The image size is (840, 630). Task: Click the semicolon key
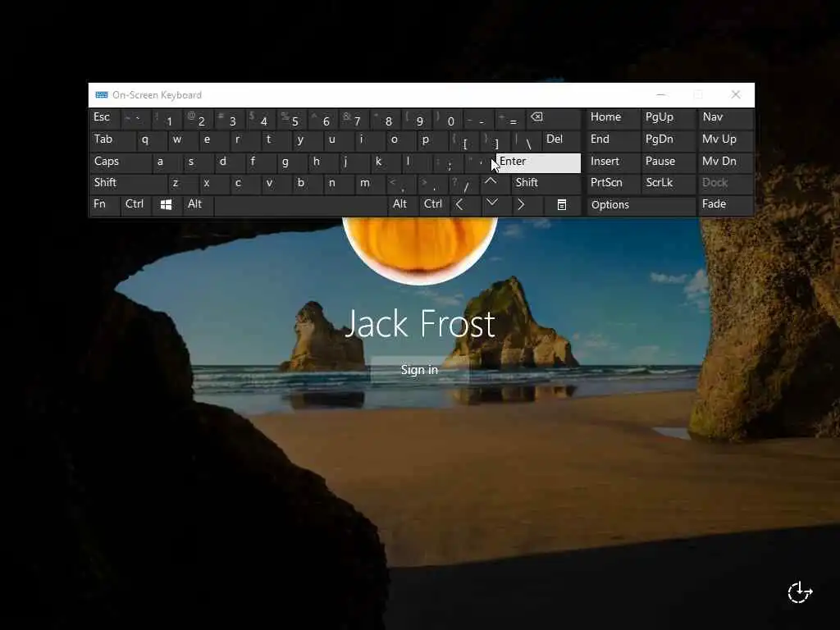tap(447, 162)
